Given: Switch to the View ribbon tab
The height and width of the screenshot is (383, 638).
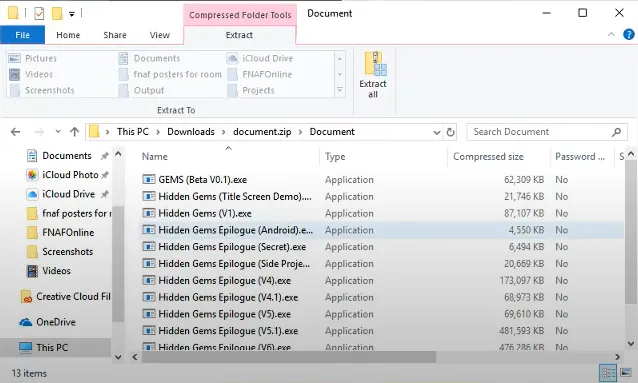Looking at the screenshot, I should pyautogui.click(x=160, y=35).
